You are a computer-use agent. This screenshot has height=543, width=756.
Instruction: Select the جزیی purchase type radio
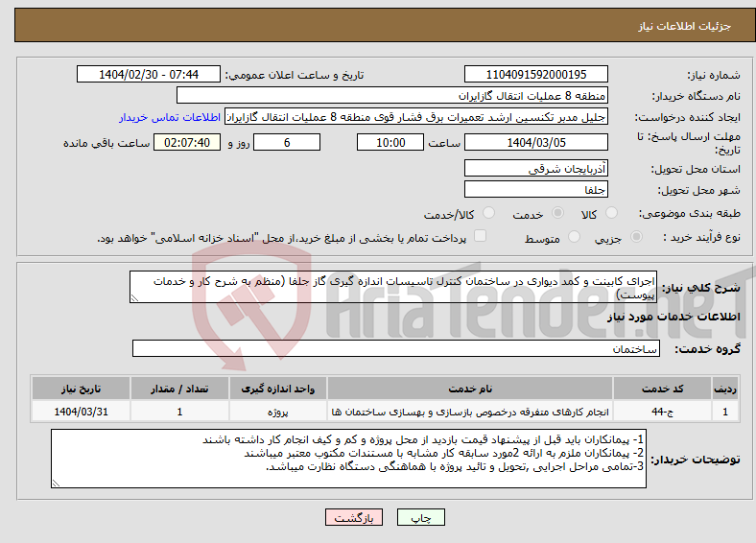[636, 237]
